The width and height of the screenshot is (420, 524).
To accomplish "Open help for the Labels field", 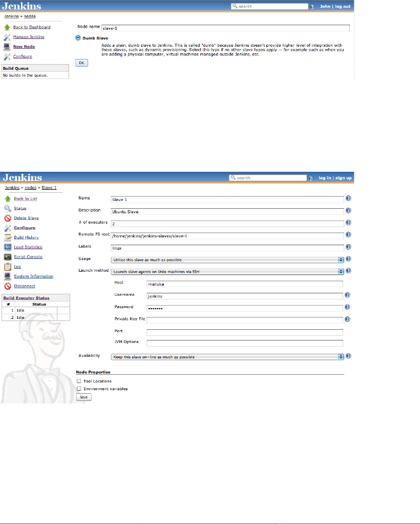I will 348,247.
